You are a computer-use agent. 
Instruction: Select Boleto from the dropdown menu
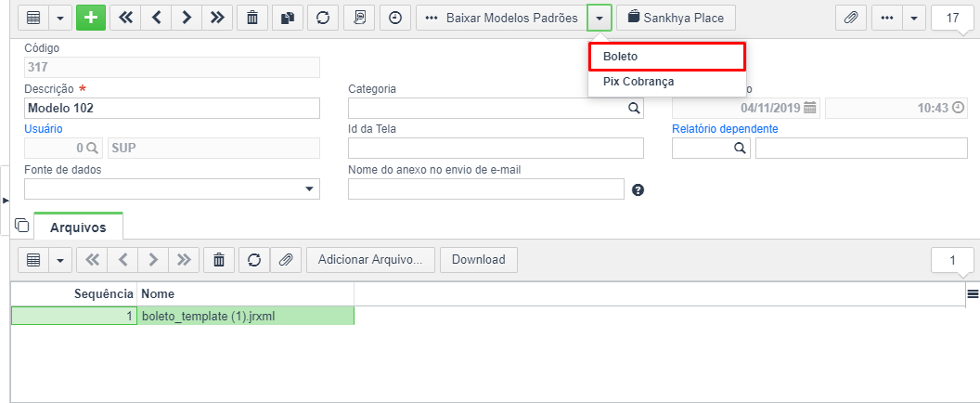[667, 57]
